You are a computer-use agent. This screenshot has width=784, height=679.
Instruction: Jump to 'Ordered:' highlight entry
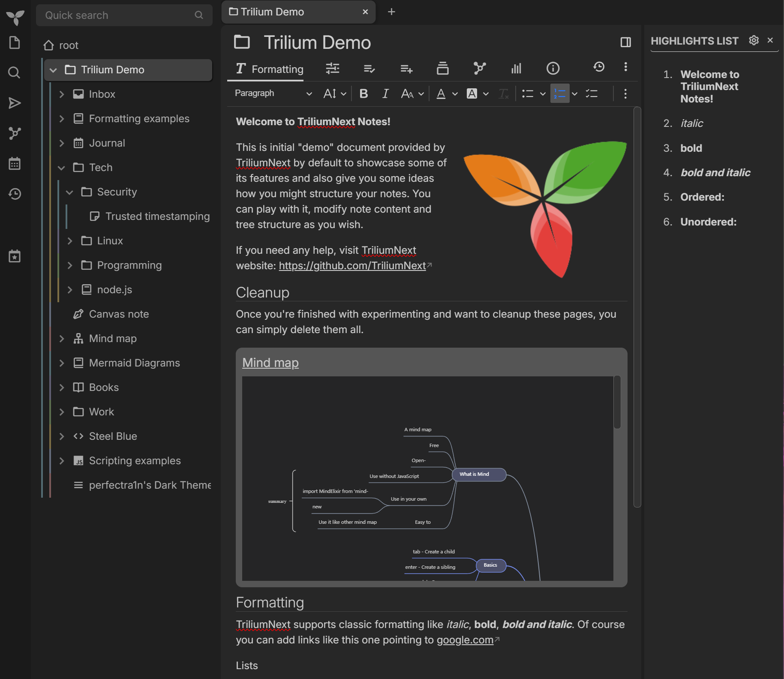click(702, 197)
